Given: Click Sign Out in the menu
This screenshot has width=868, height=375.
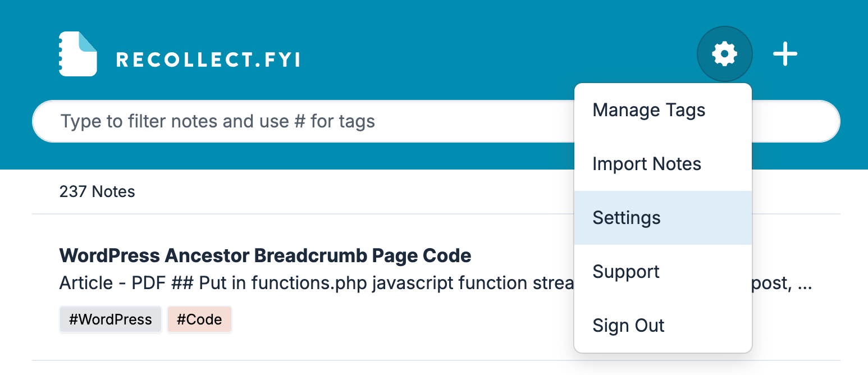Looking at the screenshot, I should 628,326.
